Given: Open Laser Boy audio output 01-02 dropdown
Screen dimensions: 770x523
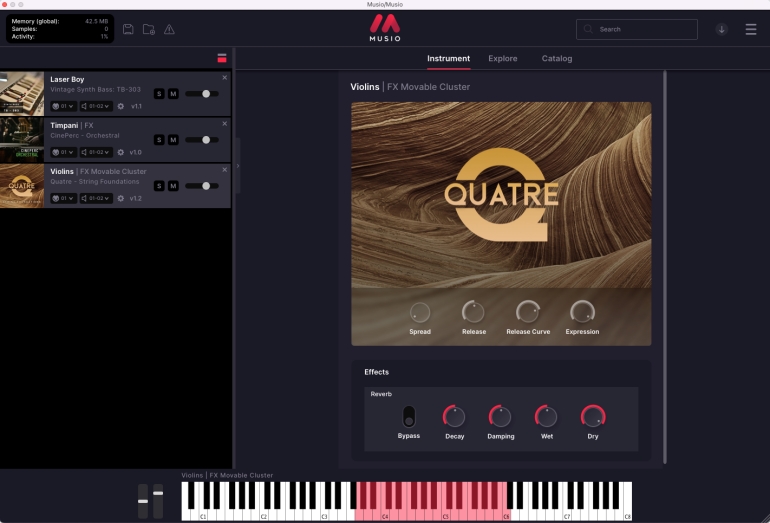Looking at the screenshot, I should point(95,106).
